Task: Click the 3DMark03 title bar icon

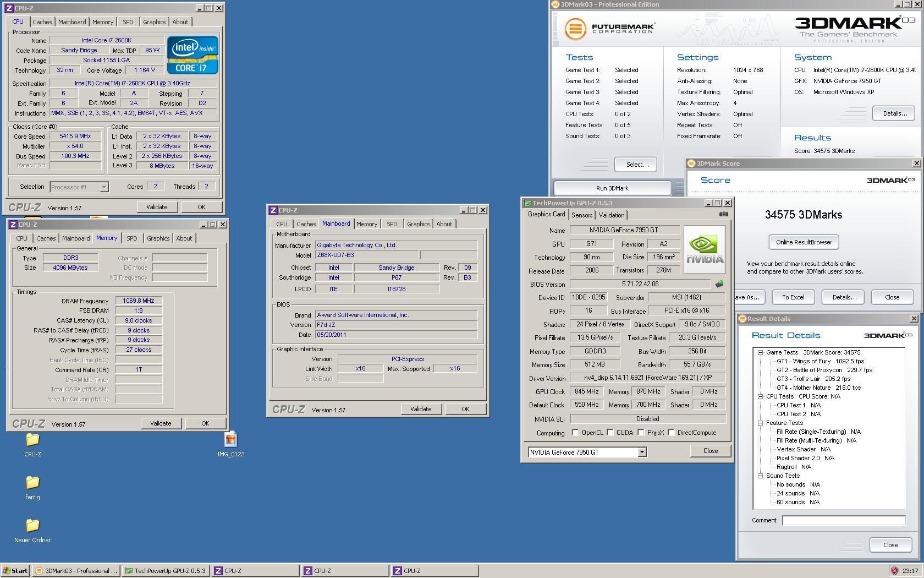Action: coord(555,4)
